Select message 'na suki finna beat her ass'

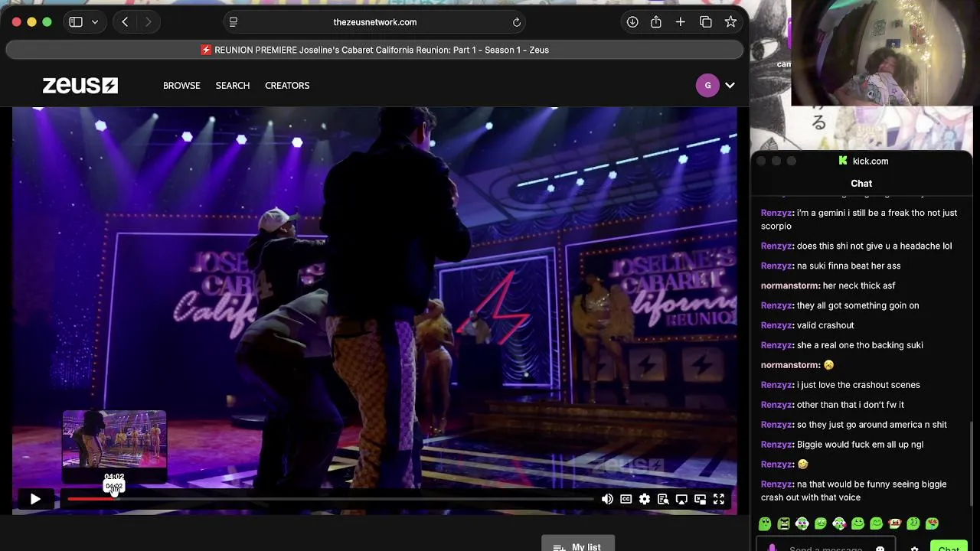click(848, 266)
